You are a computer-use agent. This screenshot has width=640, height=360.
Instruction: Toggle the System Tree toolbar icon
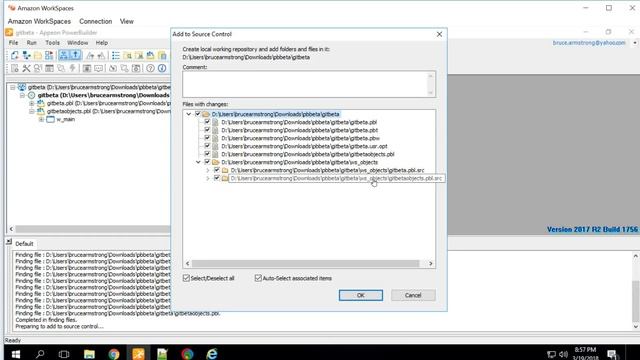coord(64,55)
